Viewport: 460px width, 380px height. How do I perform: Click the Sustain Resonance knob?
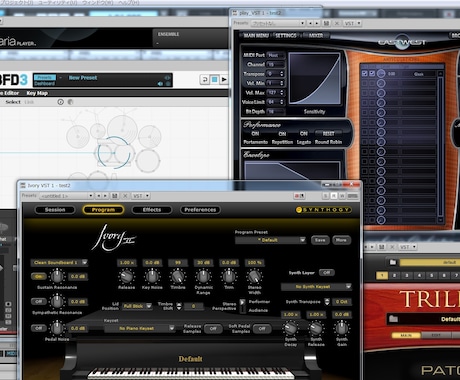57,276
